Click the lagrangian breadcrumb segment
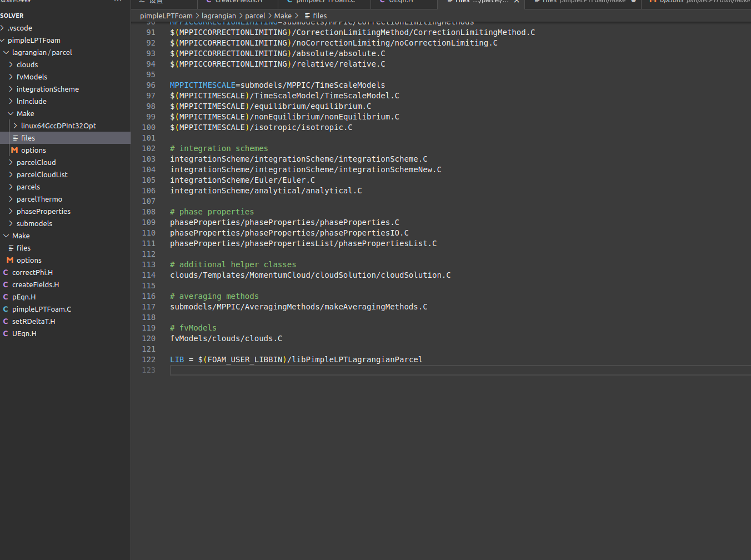The width and height of the screenshot is (751, 560). click(x=218, y=16)
